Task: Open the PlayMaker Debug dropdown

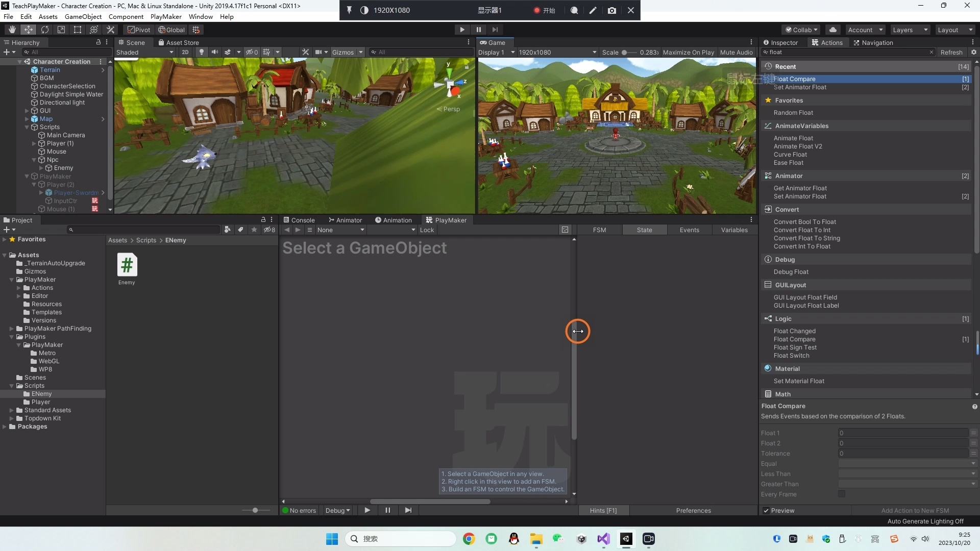Action: coord(337,510)
